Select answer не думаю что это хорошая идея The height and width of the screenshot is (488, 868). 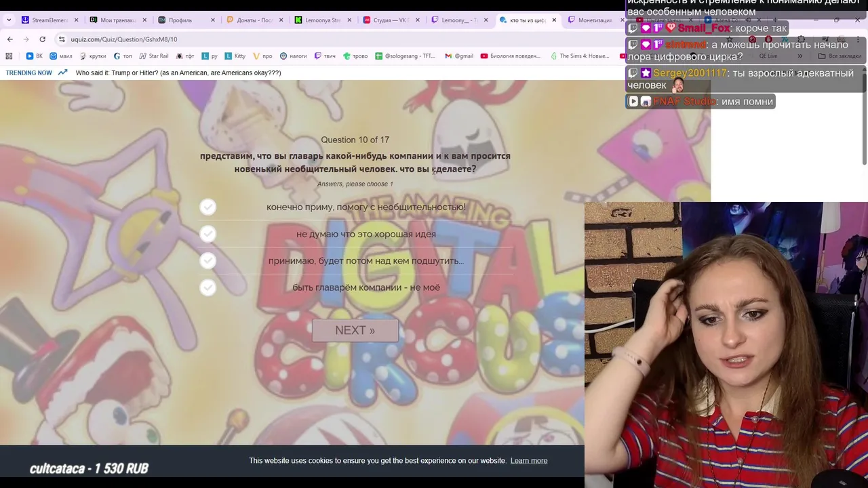(355, 234)
